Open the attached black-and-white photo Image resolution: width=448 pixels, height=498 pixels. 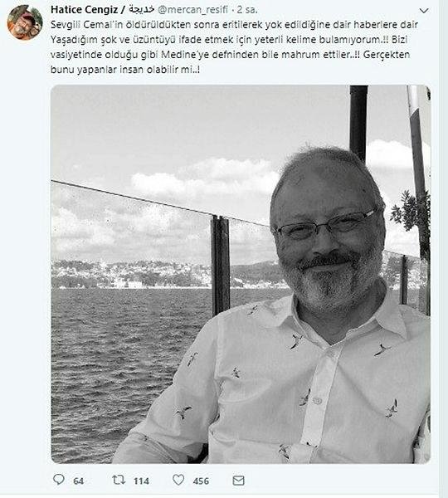241,274
